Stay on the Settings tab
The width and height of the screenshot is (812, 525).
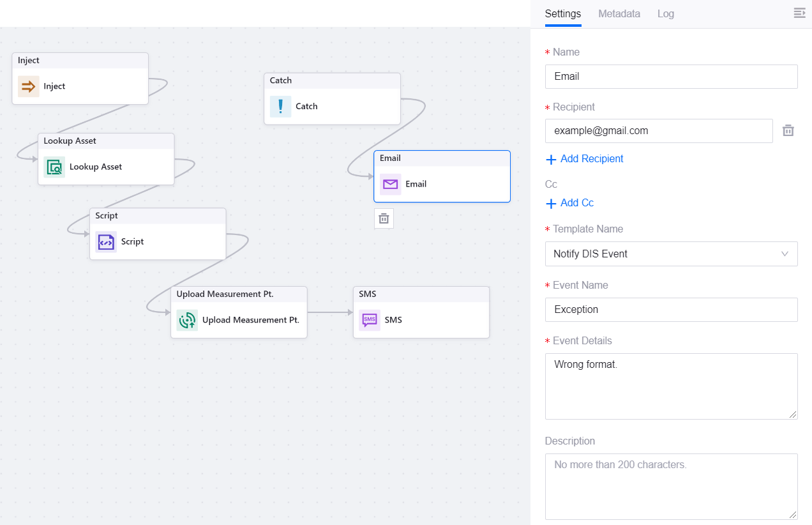click(562, 13)
